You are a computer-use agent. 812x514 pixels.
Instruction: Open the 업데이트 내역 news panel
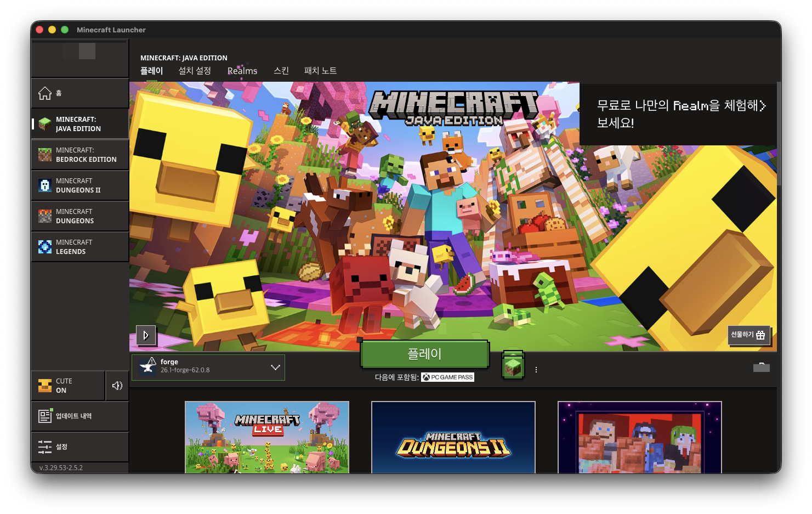80,416
